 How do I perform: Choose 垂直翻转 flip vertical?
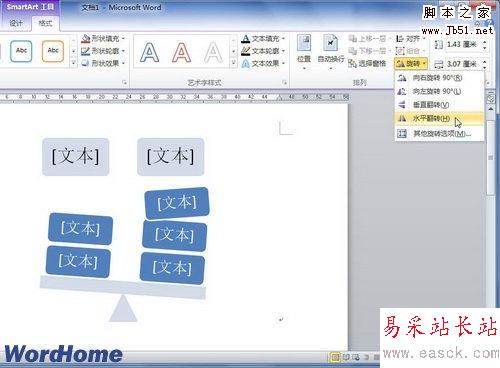tap(439, 105)
